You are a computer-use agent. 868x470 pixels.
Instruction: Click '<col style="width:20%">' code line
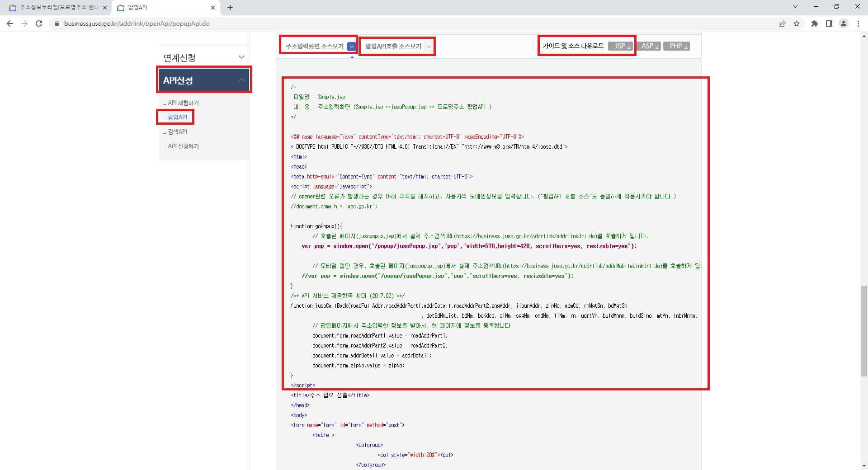point(415,455)
